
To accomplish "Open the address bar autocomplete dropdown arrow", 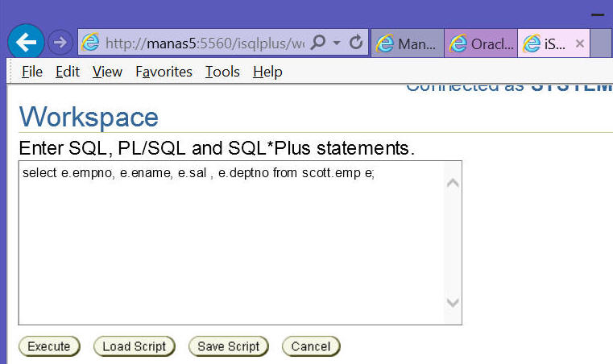I will [337, 42].
